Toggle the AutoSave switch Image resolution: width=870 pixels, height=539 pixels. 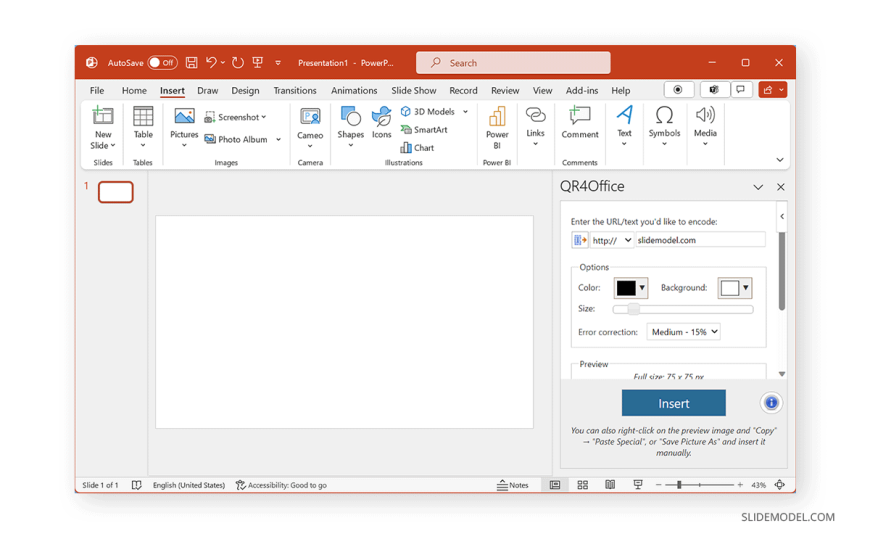(162, 63)
